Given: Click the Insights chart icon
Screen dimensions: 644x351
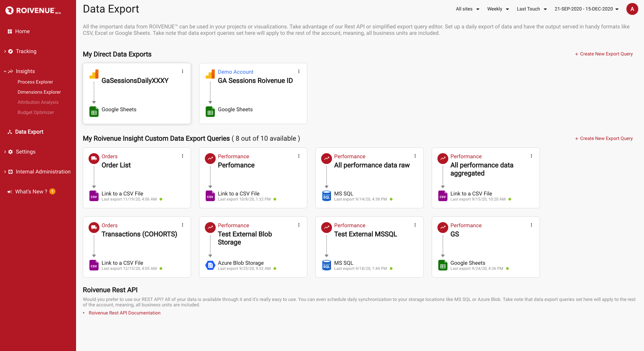Looking at the screenshot, I should coord(10,71).
